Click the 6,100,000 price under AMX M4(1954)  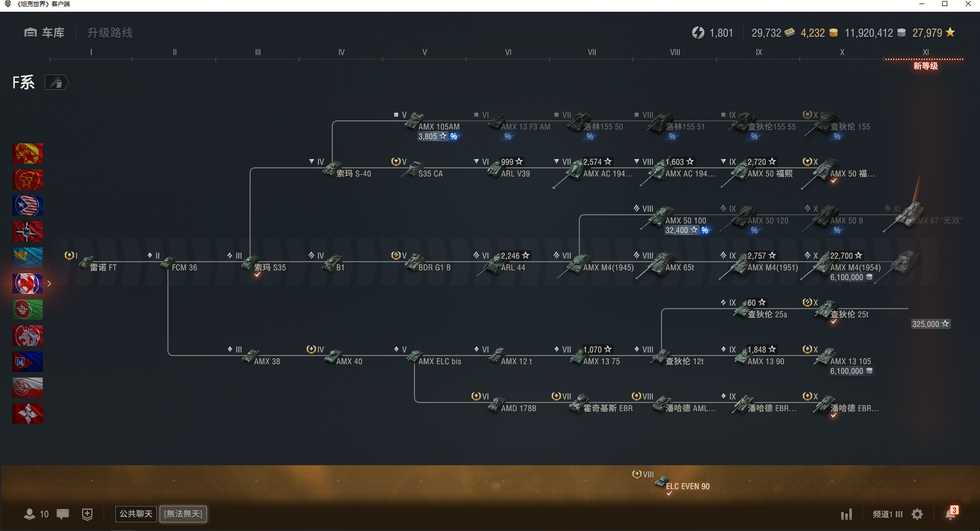(851, 277)
